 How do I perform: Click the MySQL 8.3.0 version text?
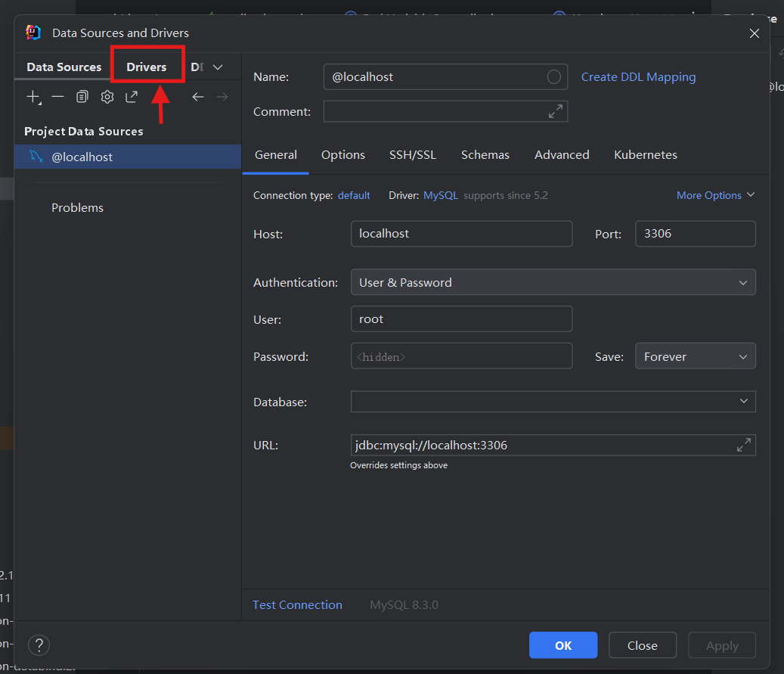(x=404, y=604)
